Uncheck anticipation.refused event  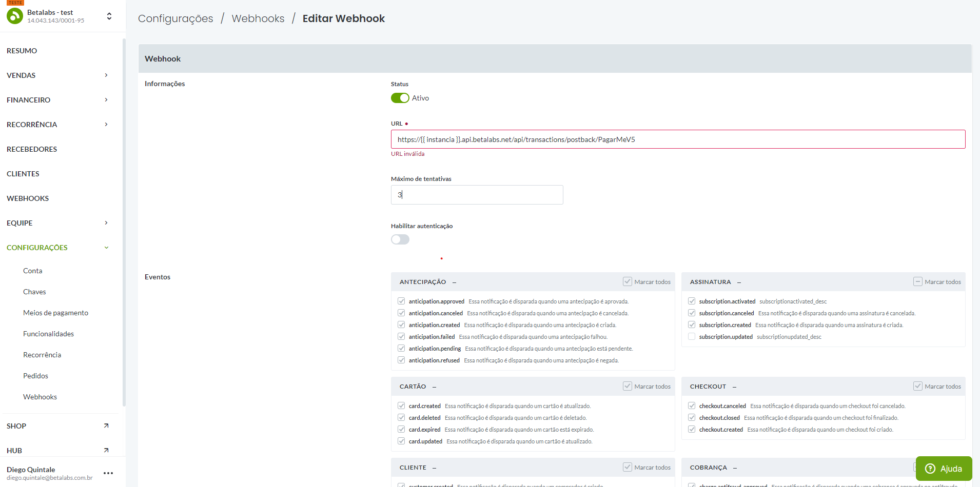(x=401, y=360)
